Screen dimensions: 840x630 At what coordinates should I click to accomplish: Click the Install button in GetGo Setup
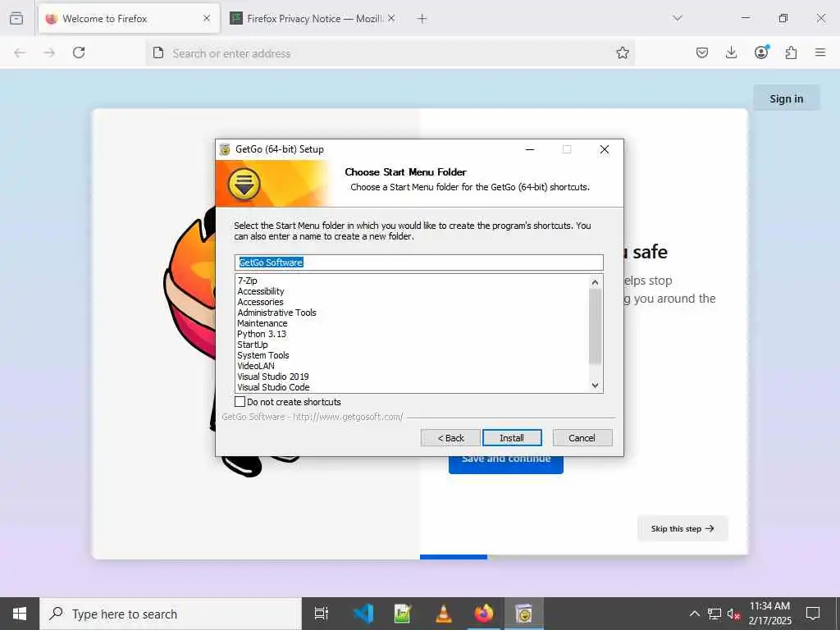pos(512,438)
